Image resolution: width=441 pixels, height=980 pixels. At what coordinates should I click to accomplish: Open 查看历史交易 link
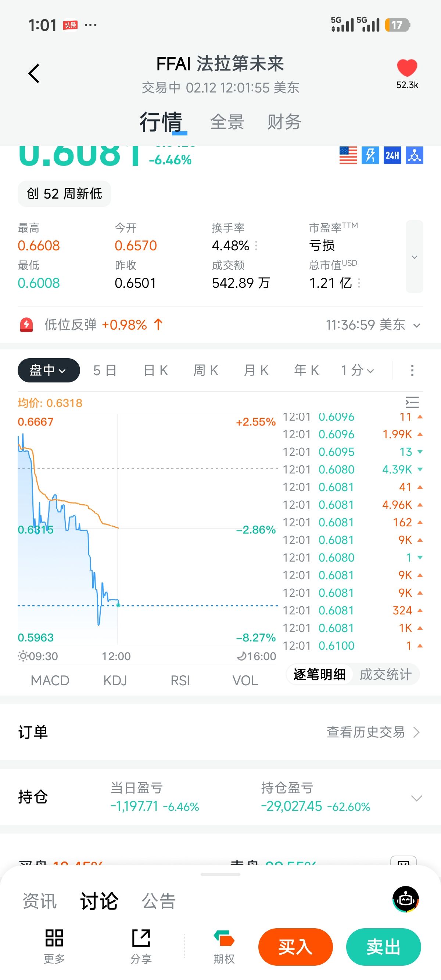click(373, 732)
